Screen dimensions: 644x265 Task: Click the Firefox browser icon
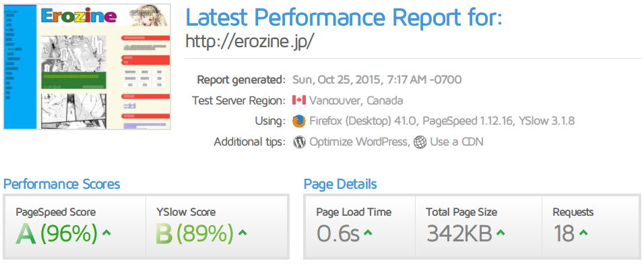[x=299, y=121]
